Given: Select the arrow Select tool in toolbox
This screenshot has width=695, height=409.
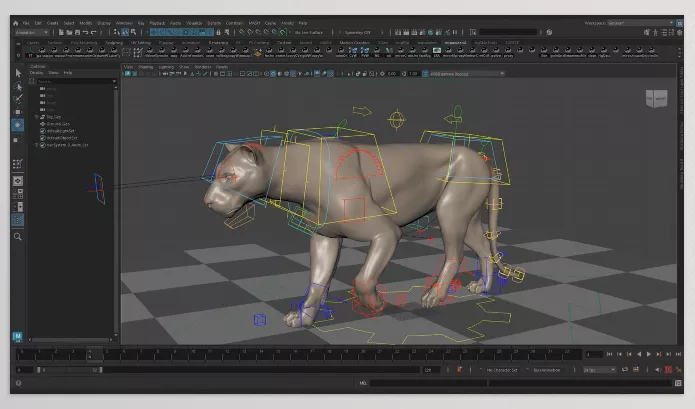Looking at the screenshot, I should pos(18,73).
